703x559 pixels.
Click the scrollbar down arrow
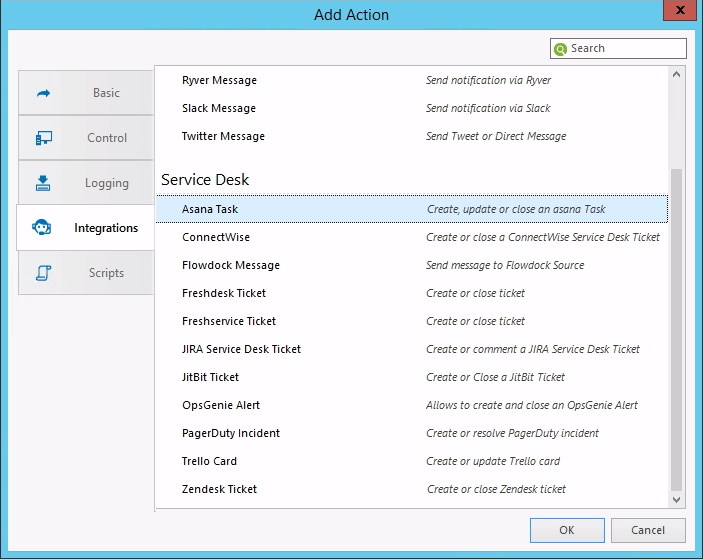pos(677,499)
